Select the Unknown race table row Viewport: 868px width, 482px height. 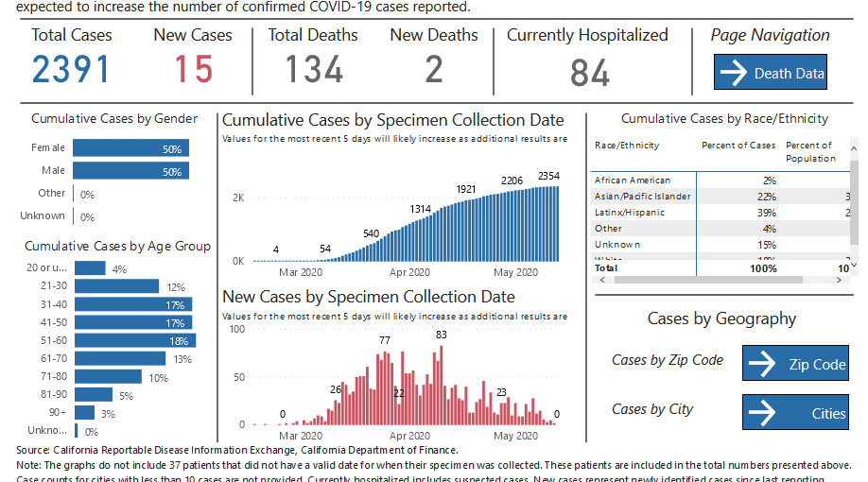pyautogui.click(x=720, y=245)
